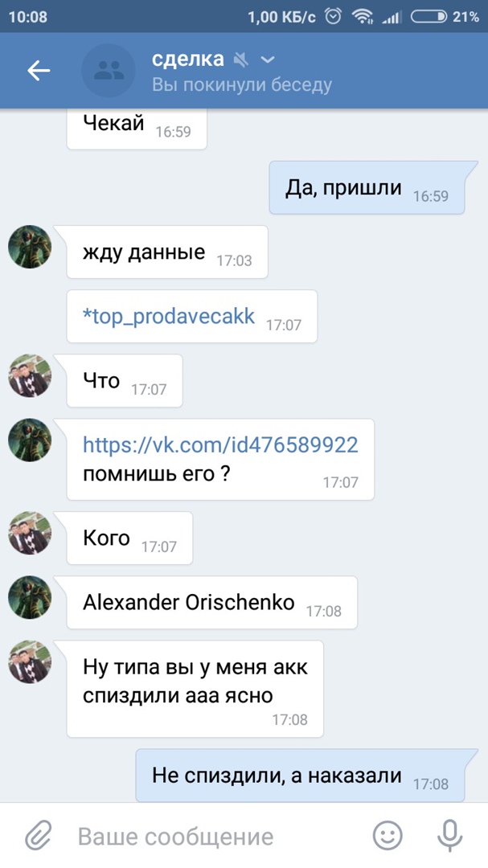Expand the chevron next to сделка

click(268, 59)
